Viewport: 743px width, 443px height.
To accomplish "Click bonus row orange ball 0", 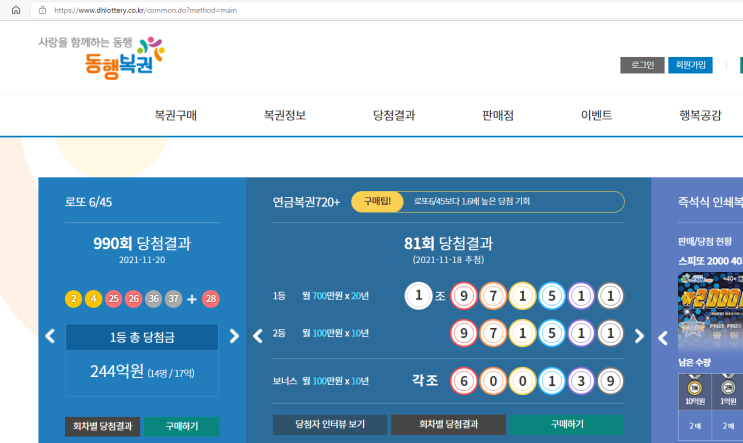I will click(x=493, y=381).
